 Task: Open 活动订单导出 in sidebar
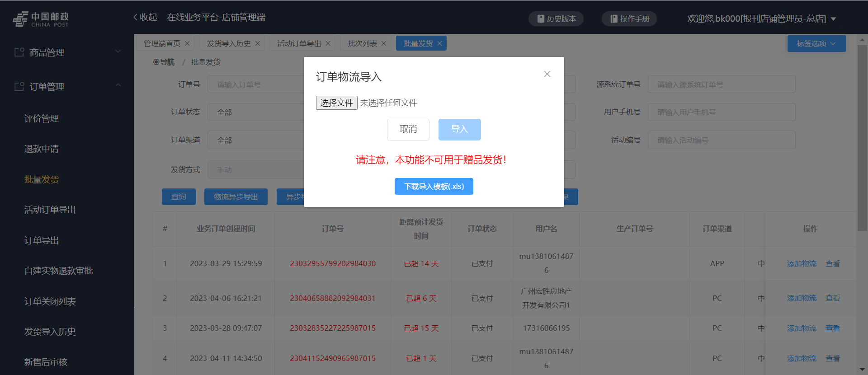50,210
